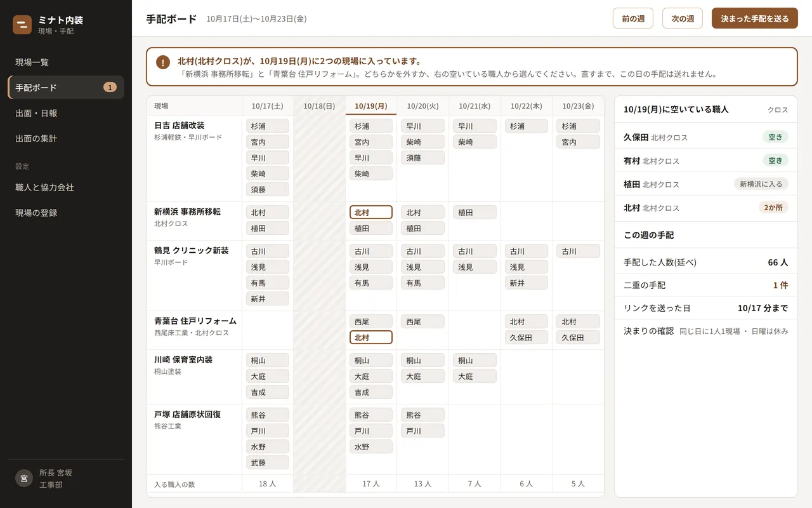
Task: Click 決まった手配を送る button
Action: (755, 18)
